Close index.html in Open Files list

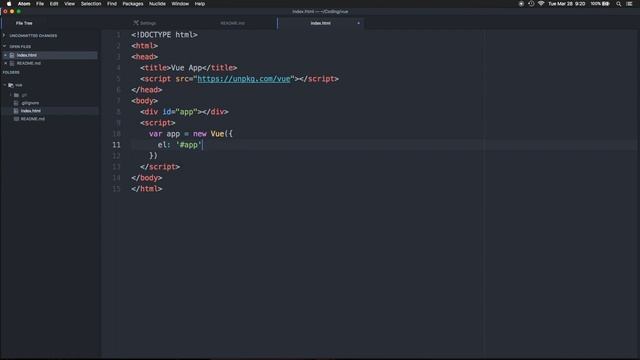click(5, 55)
